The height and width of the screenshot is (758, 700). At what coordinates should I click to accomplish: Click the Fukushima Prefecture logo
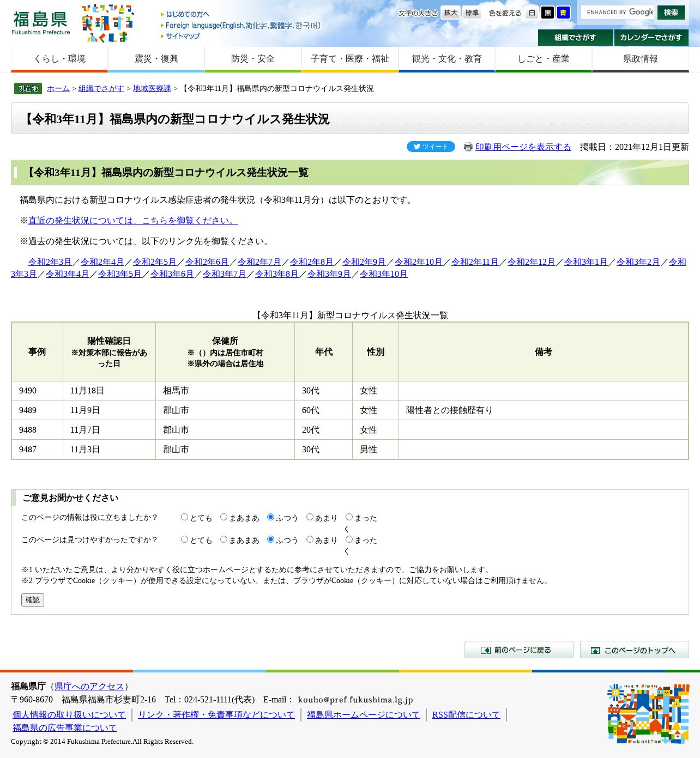(x=41, y=23)
